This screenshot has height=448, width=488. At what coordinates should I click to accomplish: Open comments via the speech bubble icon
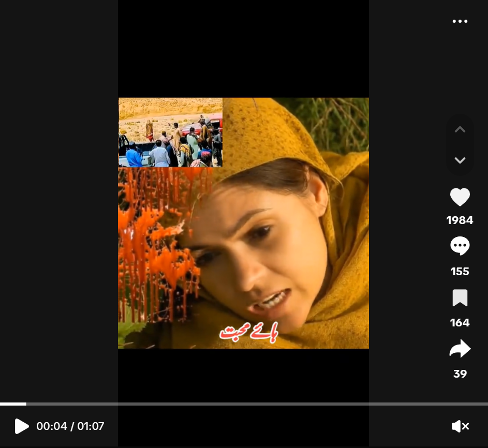460,246
